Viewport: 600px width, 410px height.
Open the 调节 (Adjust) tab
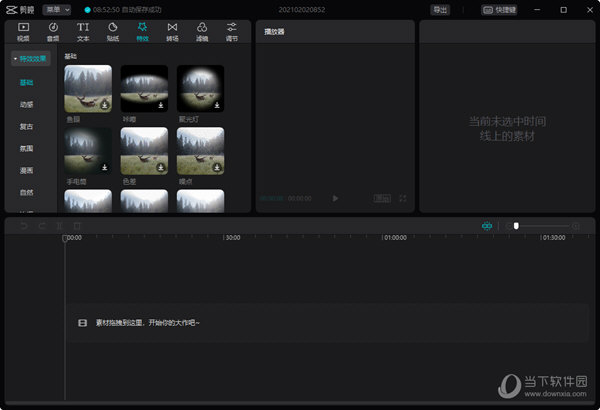pyautogui.click(x=232, y=30)
